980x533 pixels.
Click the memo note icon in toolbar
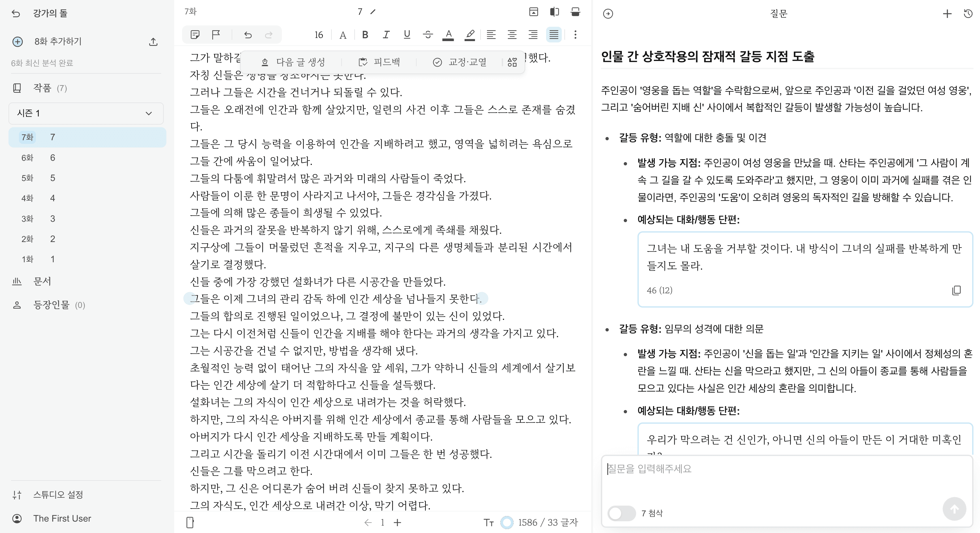(x=195, y=35)
